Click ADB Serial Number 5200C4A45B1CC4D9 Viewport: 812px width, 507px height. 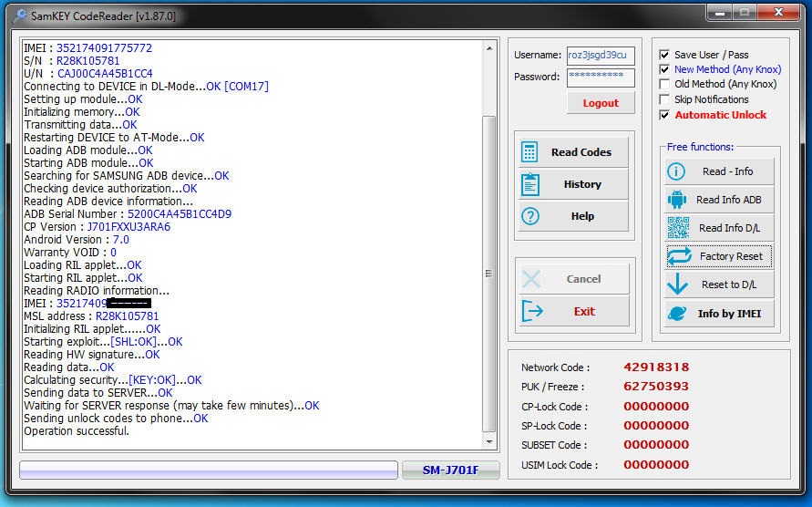(180, 214)
